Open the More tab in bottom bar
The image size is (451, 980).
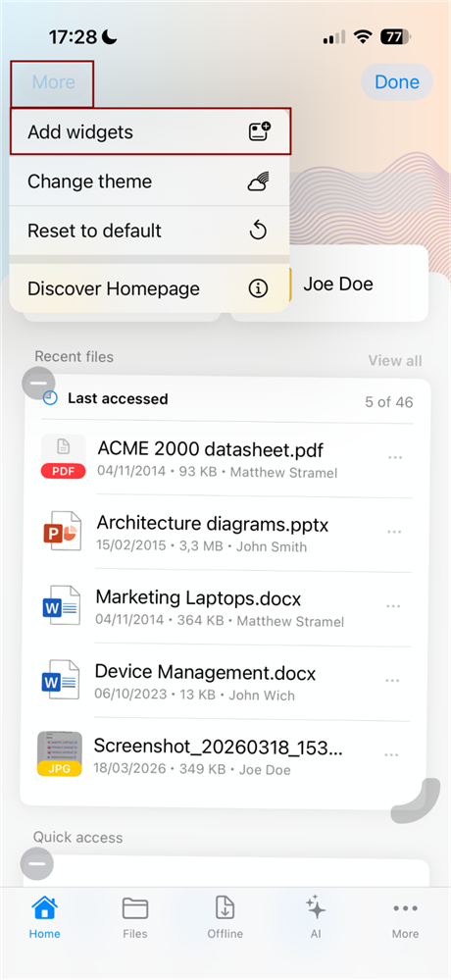coord(405,917)
